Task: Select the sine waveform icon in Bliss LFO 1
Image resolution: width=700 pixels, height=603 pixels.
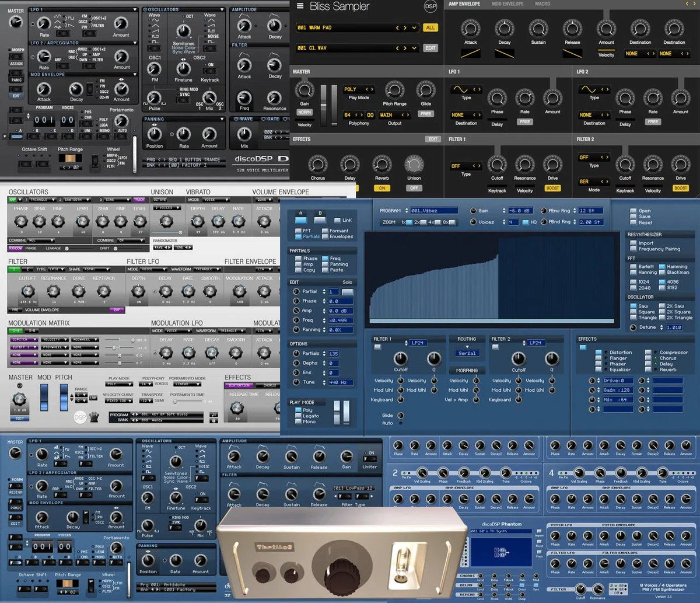Action: pyautogui.click(x=460, y=89)
